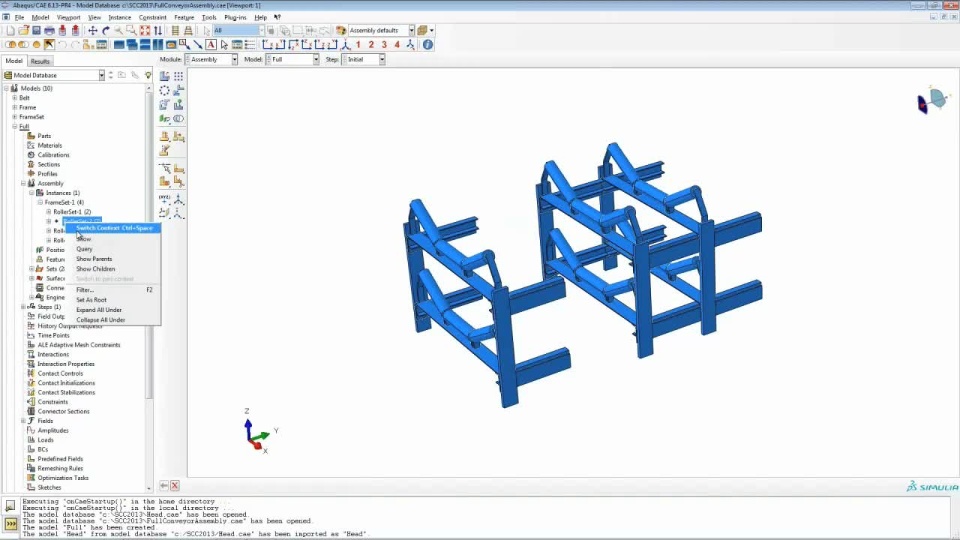960x540 pixels.
Task: Click the 3D compass in viewport corner
Action: pos(933,100)
